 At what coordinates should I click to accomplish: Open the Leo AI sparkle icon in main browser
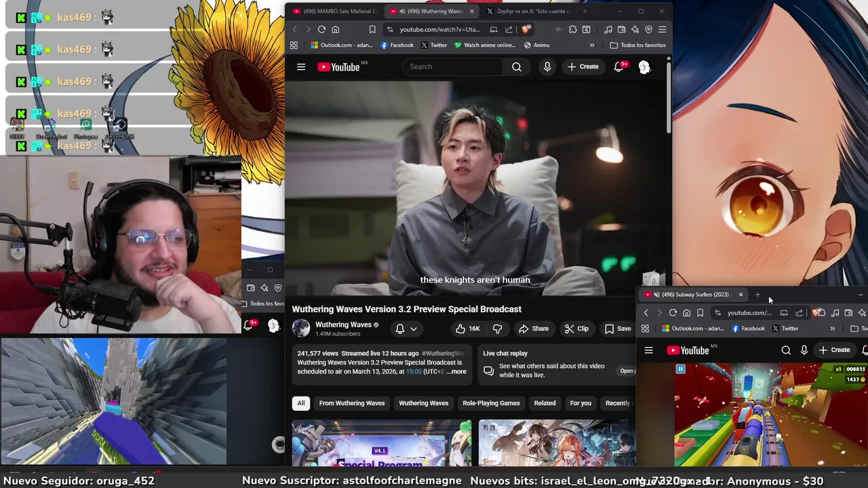click(x=635, y=29)
